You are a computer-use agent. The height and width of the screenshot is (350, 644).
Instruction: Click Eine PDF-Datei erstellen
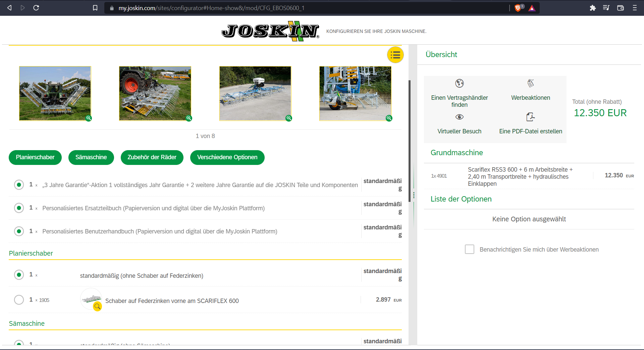pyautogui.click(x=531, y=131)
